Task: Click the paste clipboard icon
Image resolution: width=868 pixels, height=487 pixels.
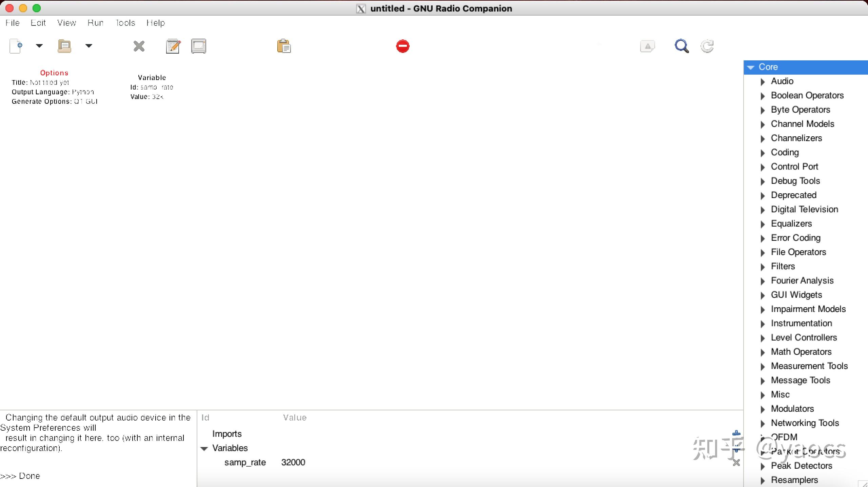Action: click(284, 46)
